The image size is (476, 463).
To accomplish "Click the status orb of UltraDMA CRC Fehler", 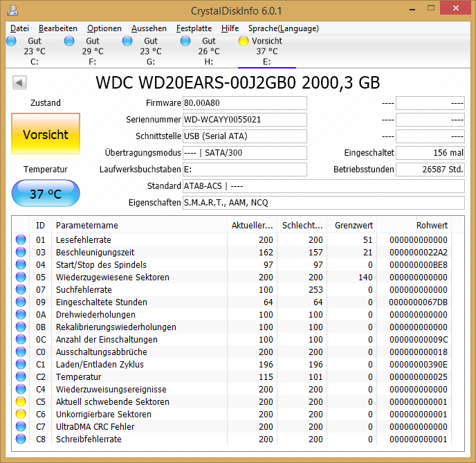I will point(21,426).
